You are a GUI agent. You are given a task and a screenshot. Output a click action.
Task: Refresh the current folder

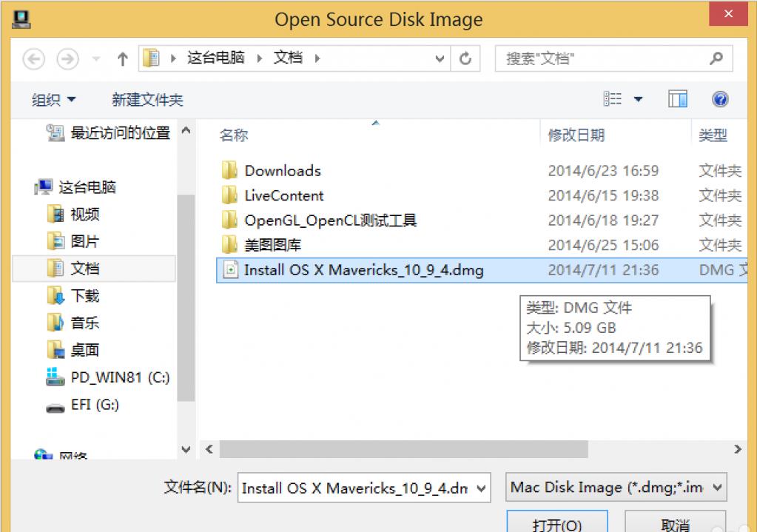click(465, 59)
